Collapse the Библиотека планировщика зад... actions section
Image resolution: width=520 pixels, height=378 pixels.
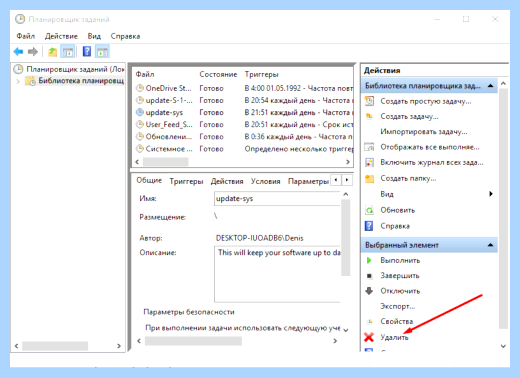point(490,86)
